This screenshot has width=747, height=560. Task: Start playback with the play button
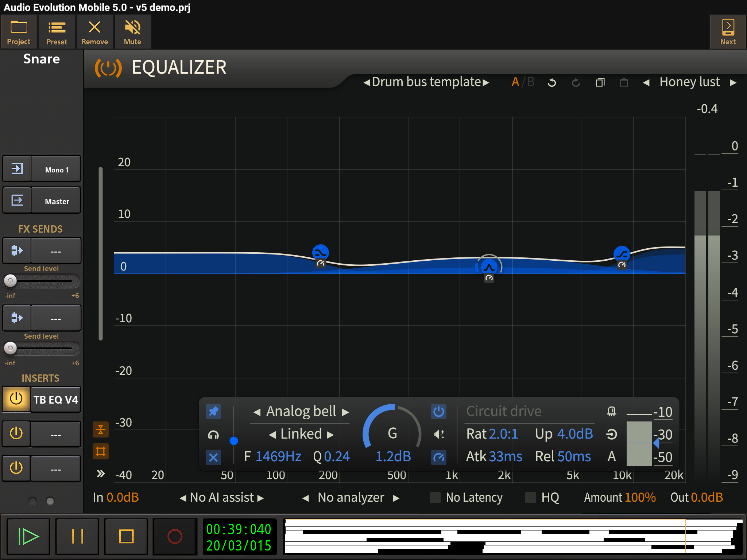[28, 536]
